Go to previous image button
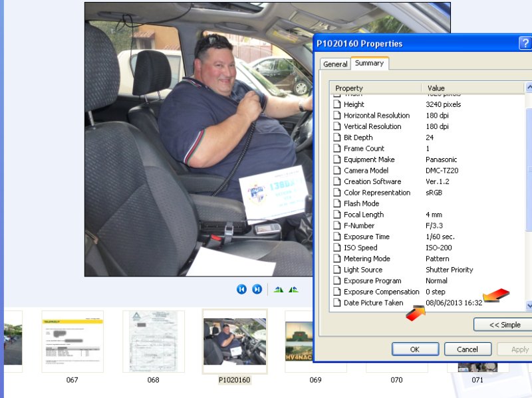The height and width of the screenshot is (398, 532). coord(241,290)
